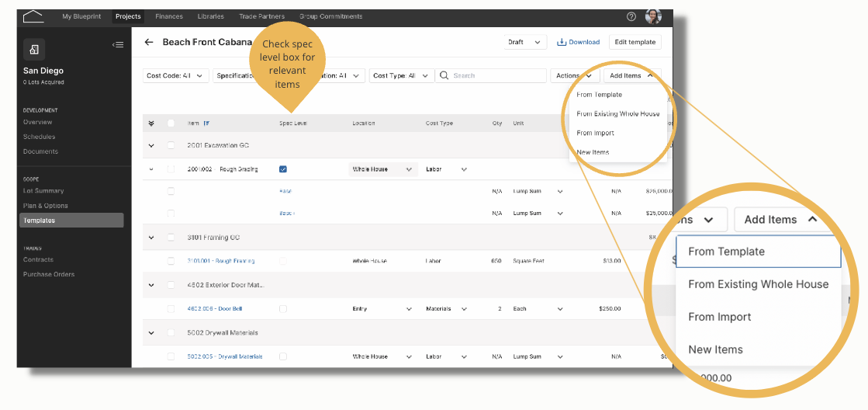Collapse the sidebar using the collapse icon
Screen dimensions: 868x410
pos(117,45)
